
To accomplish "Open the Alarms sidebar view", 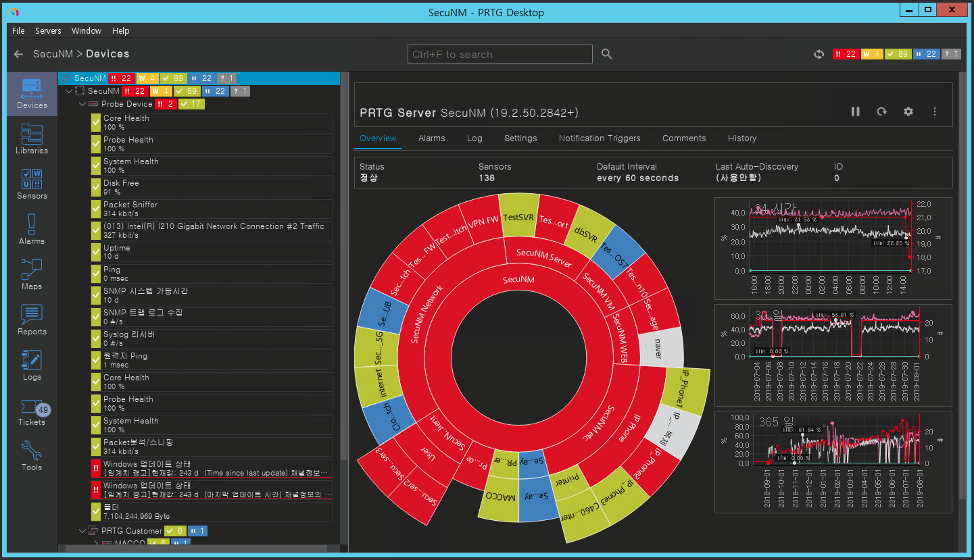I will point(32,229).
